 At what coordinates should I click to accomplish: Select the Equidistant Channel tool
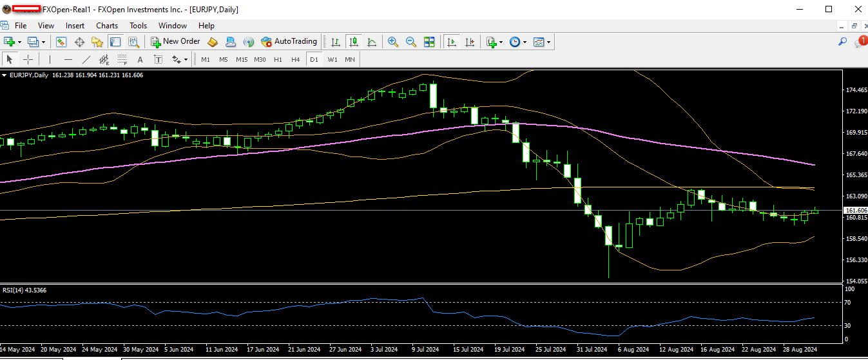tap(104, 59)
